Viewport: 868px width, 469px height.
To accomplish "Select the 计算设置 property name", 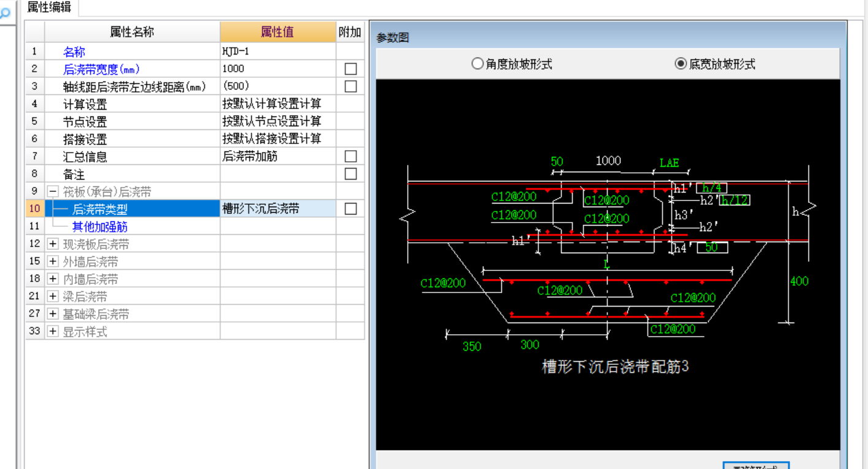I will pos(132,104).
